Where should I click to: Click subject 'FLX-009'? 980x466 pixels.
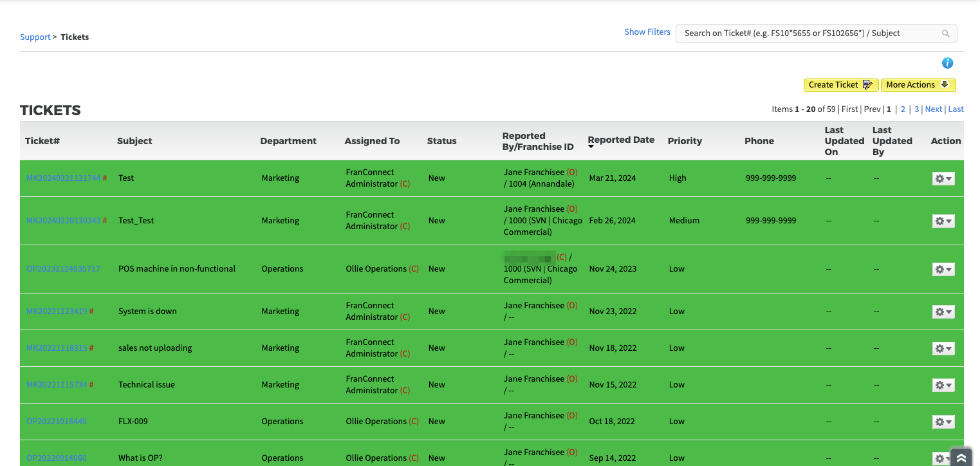click(133, 421)
